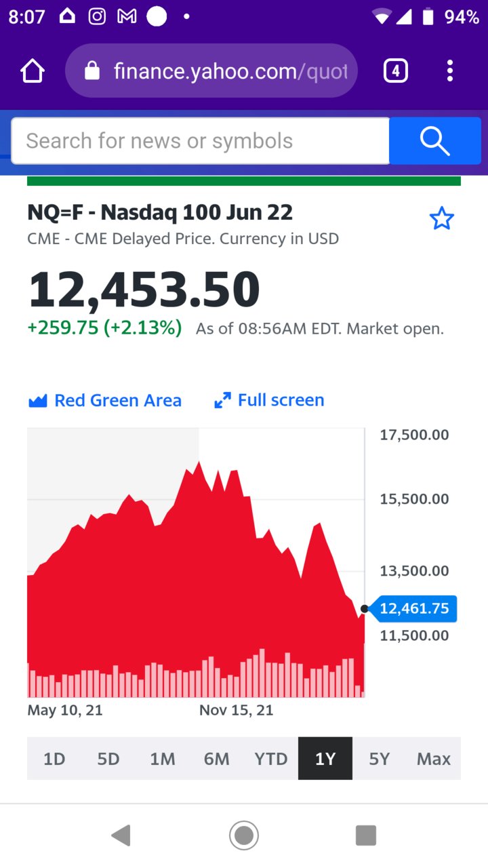
Task: Choose the 1M time range
Action: (163, 759)
